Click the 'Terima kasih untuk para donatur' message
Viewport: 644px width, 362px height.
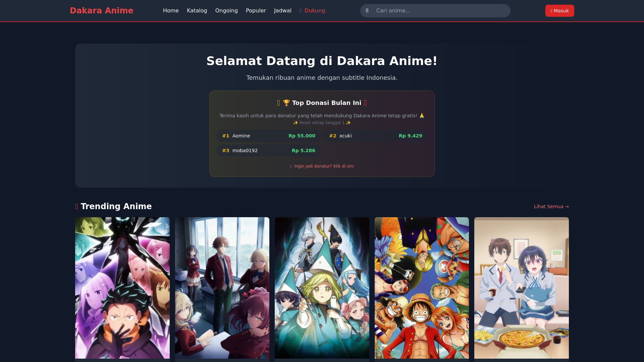click(322, 116)
